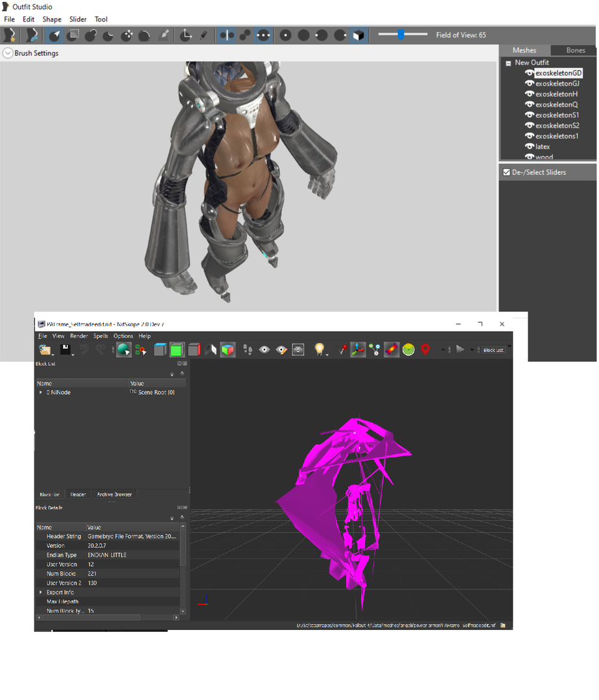599x700 pixels.
Task: Hide the exoskeletonH mesh
Action: click(530, 94)
